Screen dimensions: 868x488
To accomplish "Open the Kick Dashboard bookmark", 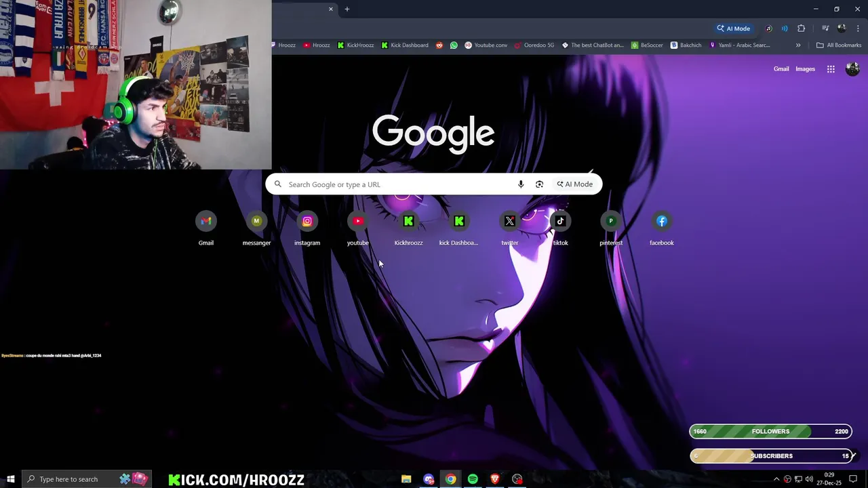I will pos(405,45).
